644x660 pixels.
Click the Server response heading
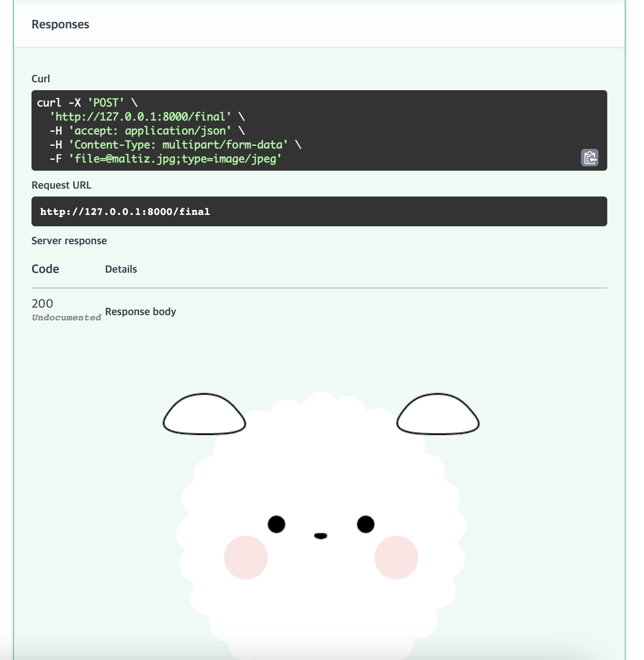69,240
